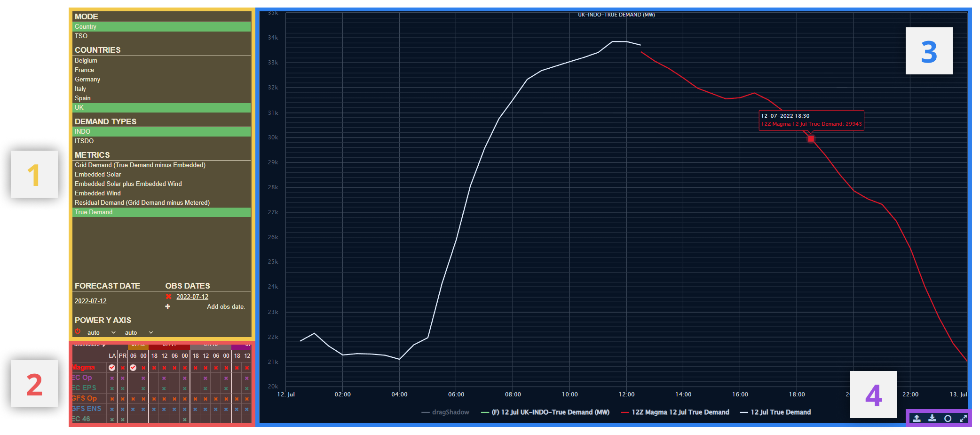Choose Italy in Countries list
Image resolution: width=980 pixels, height=435 pixels.
[x=161, y=89]
